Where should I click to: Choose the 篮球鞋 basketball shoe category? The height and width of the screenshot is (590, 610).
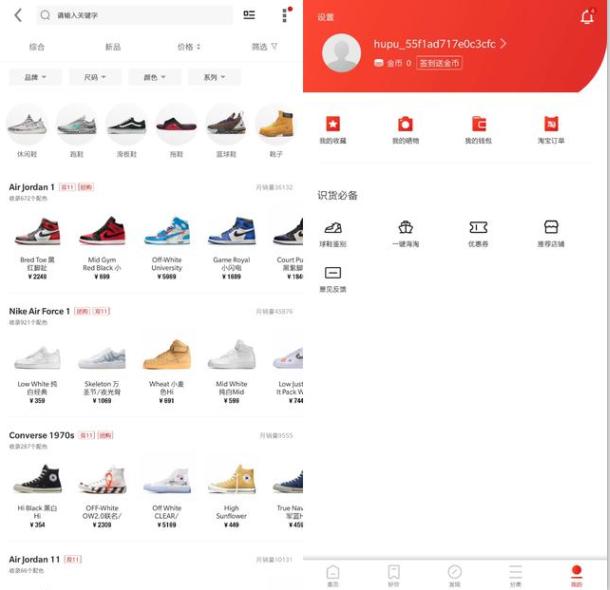[226, 131]
